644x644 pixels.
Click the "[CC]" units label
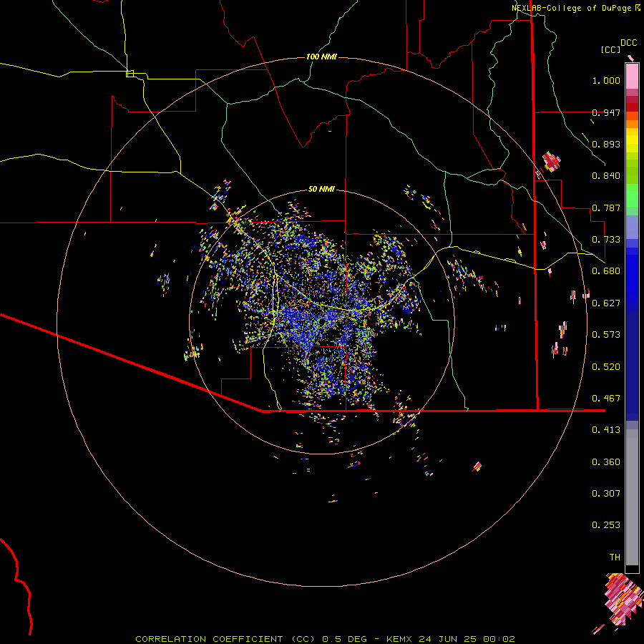[x=611, y=49]
